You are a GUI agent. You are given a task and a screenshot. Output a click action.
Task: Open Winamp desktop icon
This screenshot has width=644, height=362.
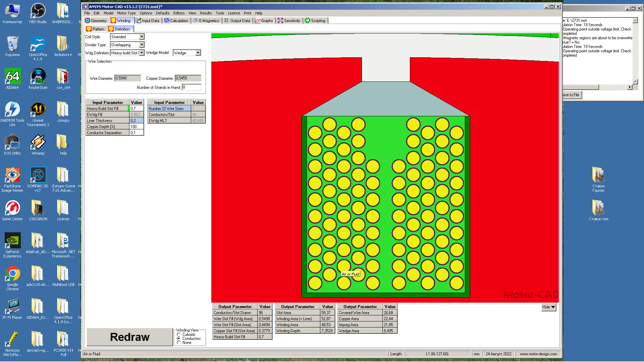[x=38, y=145]
